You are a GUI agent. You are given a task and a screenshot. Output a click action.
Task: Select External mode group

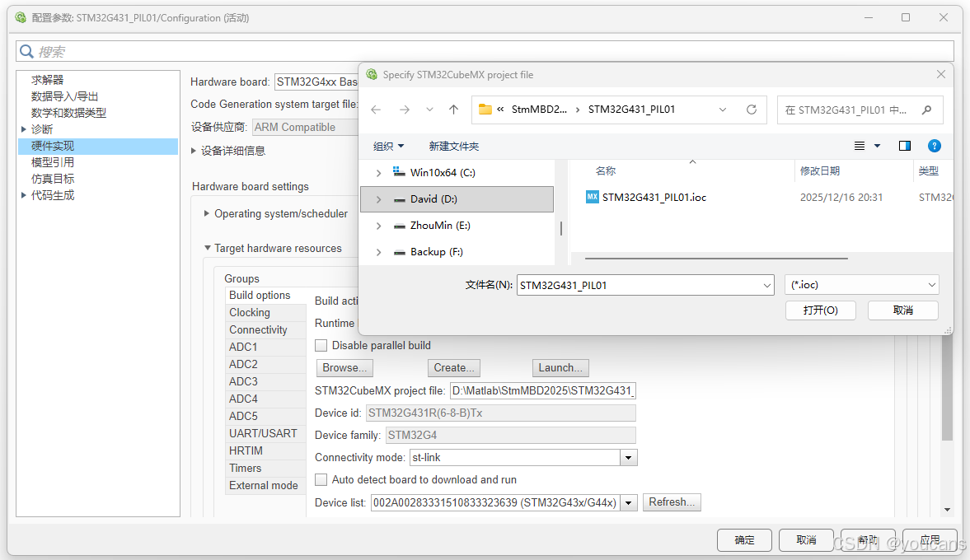266,486
